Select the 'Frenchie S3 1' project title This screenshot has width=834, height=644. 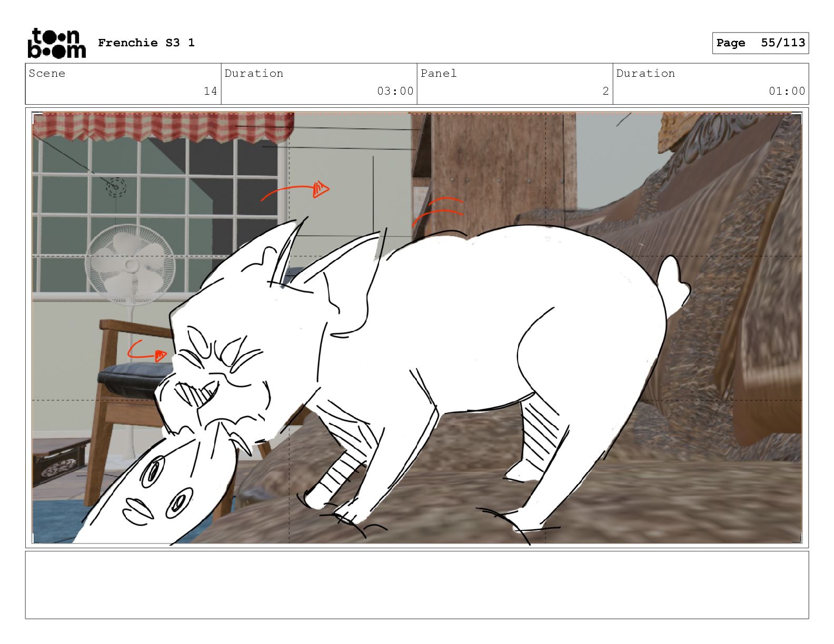(x=146, y=43)
